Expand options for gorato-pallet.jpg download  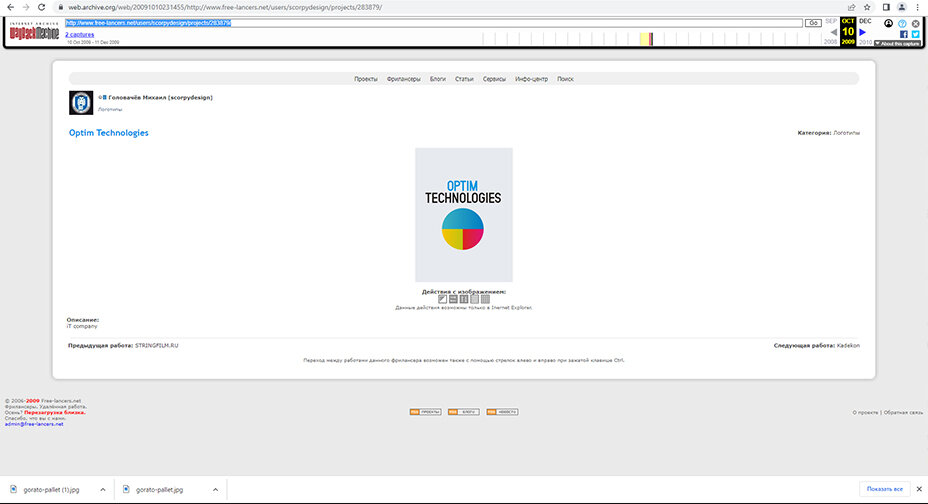tap(215, 490)
